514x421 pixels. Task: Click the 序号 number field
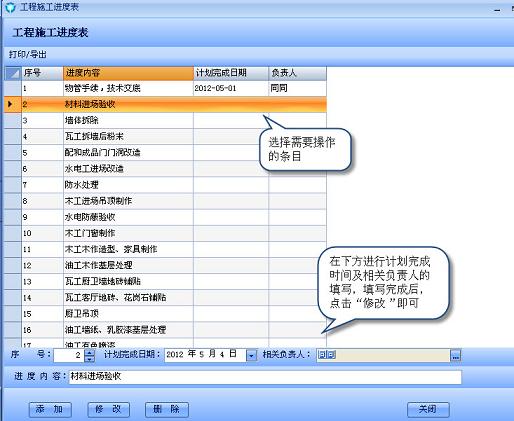click(69, 355)
